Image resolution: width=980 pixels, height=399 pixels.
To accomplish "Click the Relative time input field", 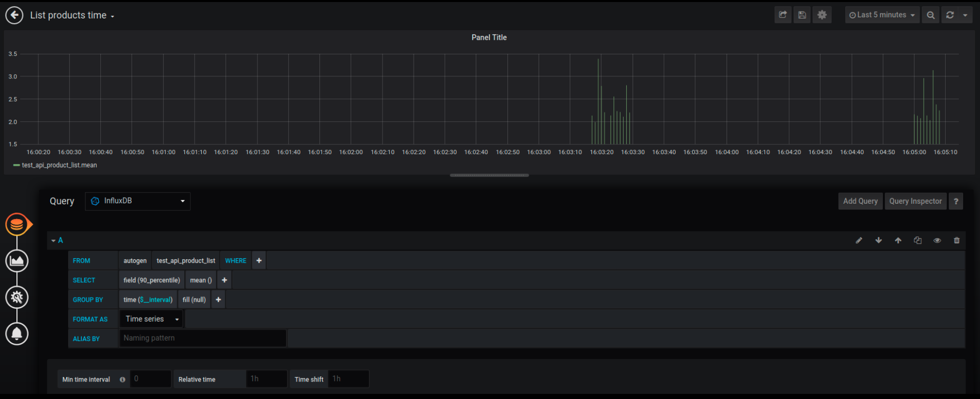I will tap(266, 379).
